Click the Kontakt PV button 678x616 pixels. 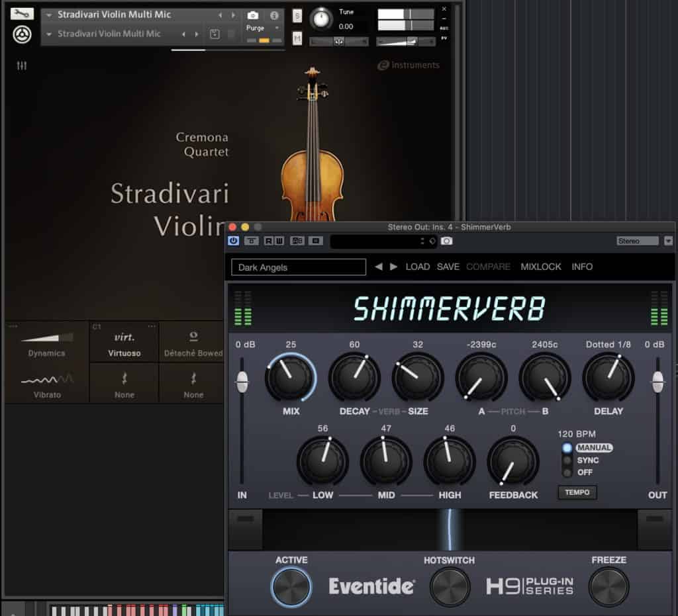click(x=444, y=38)
